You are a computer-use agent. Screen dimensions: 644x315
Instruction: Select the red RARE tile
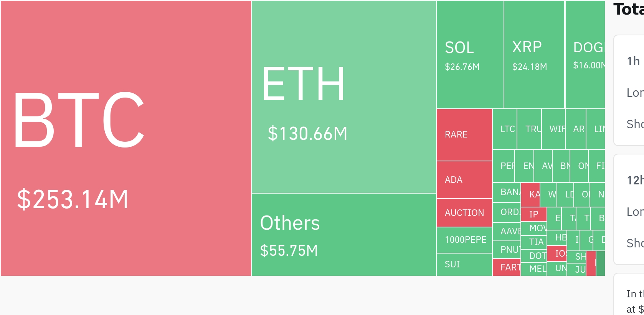point(464,134)
